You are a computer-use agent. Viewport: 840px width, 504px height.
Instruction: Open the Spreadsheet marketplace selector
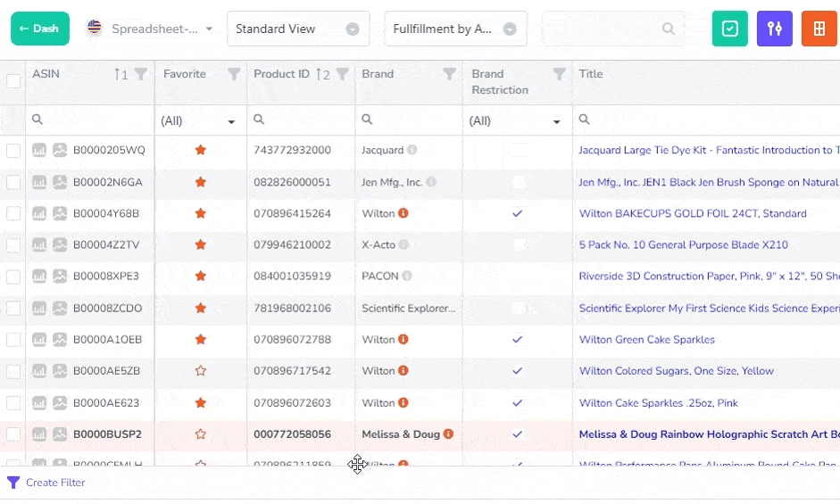pos(149,29)
